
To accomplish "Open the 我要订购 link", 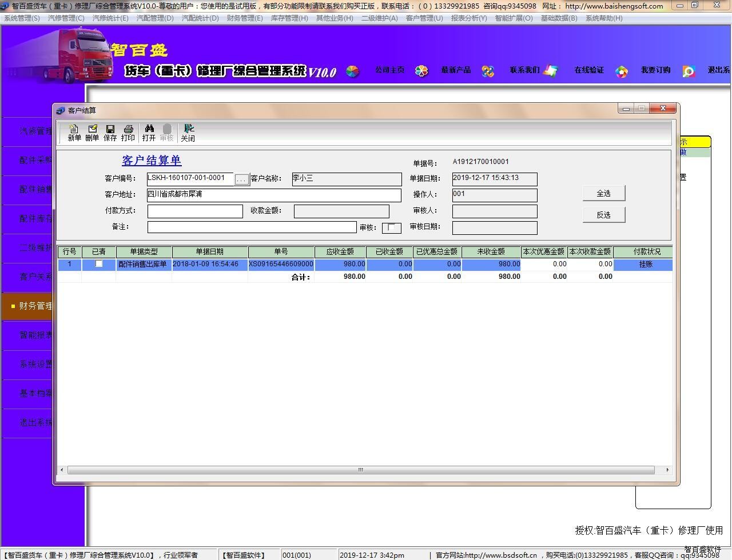I will point(655,70).
